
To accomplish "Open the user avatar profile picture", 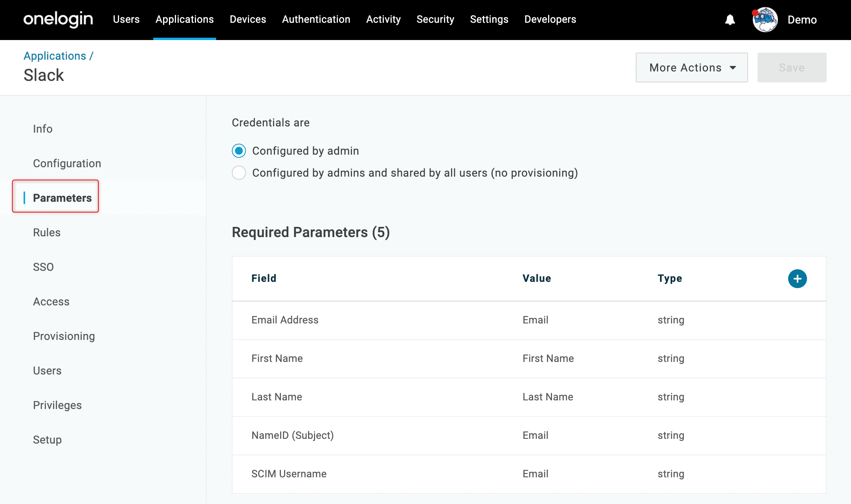I will click(x=765, y=20).
